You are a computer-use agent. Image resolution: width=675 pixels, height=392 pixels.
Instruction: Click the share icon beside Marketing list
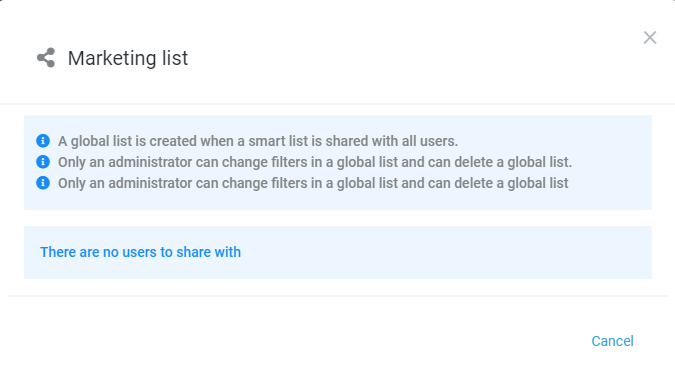click(x=46, y=58)
